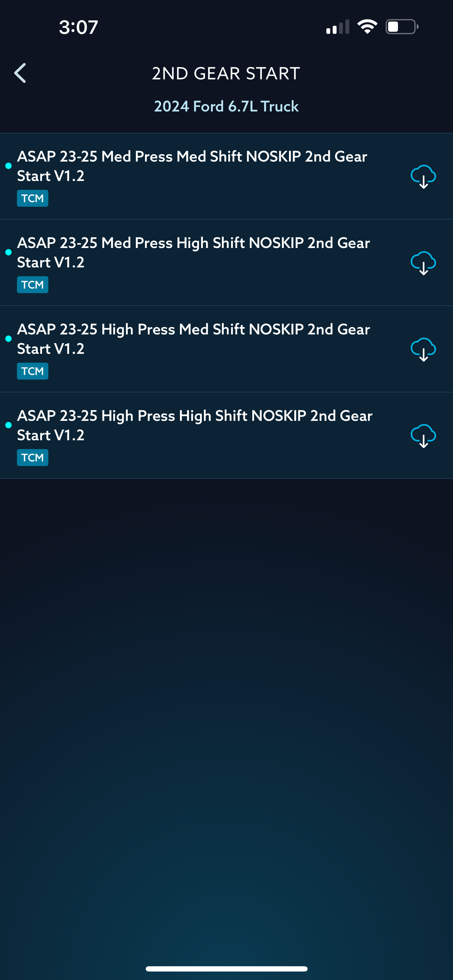Tap the 2ND GEAR START title
Screen dimensions: 453x980
pyautogui.click(x=226, y=73)
